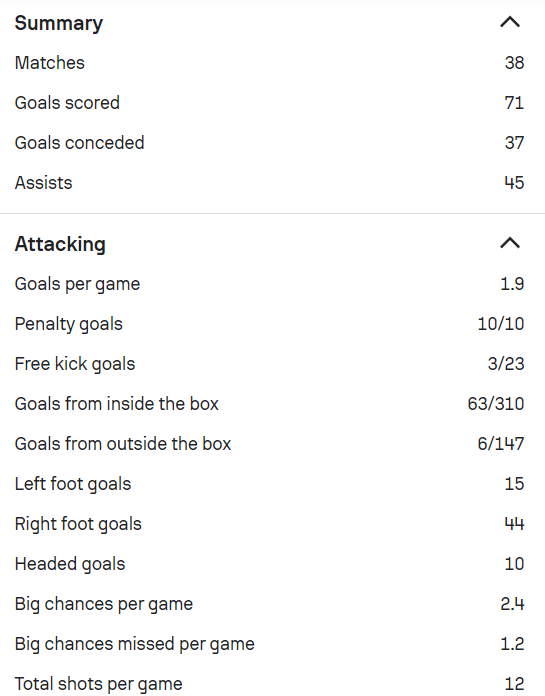
Task: Select the Headed goals row
Action: click(269, 564)
